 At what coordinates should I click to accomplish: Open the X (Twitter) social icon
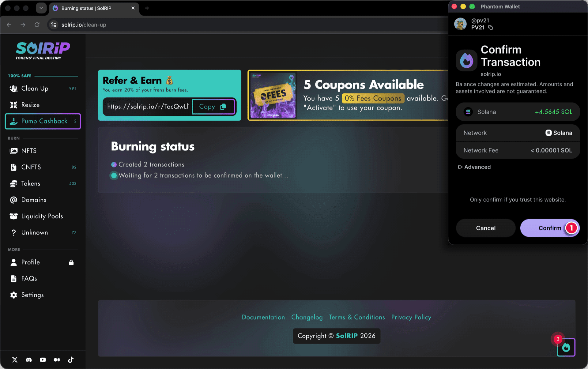(x=15, y=360)
